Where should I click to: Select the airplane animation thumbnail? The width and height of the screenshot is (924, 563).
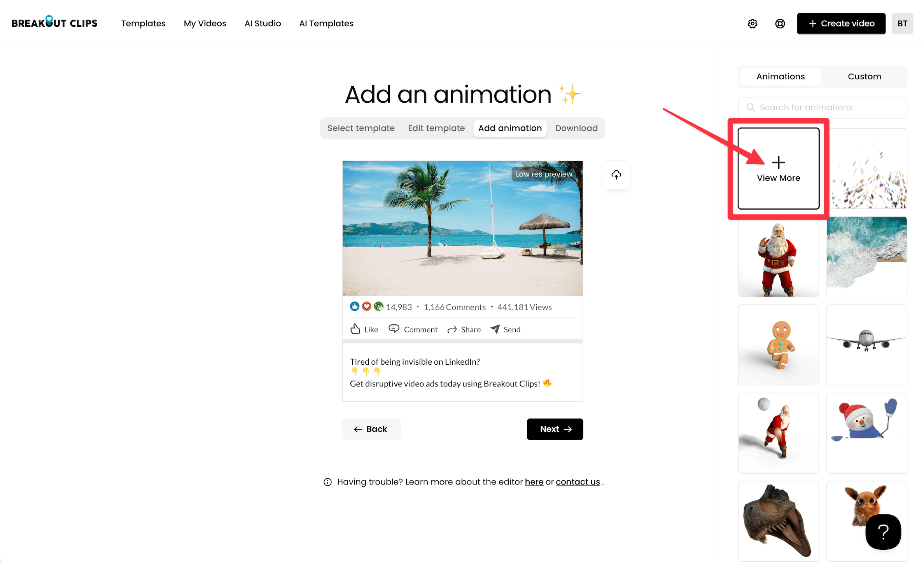point(866,345)
